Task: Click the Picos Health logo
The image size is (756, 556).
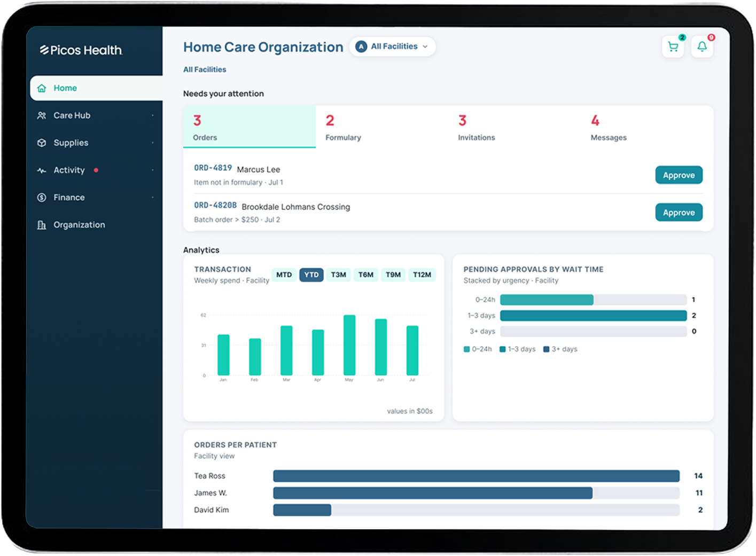Action: tap(81, 50)
